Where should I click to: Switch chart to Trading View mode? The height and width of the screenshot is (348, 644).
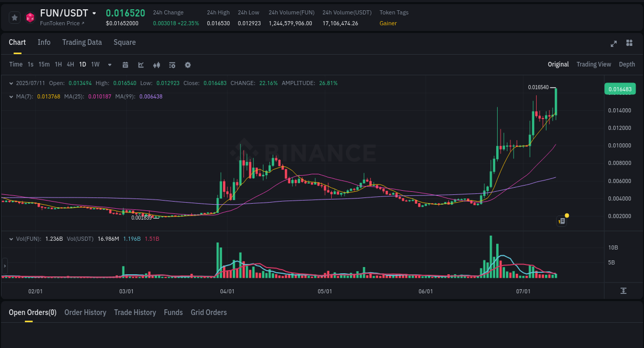click(594, 64)
